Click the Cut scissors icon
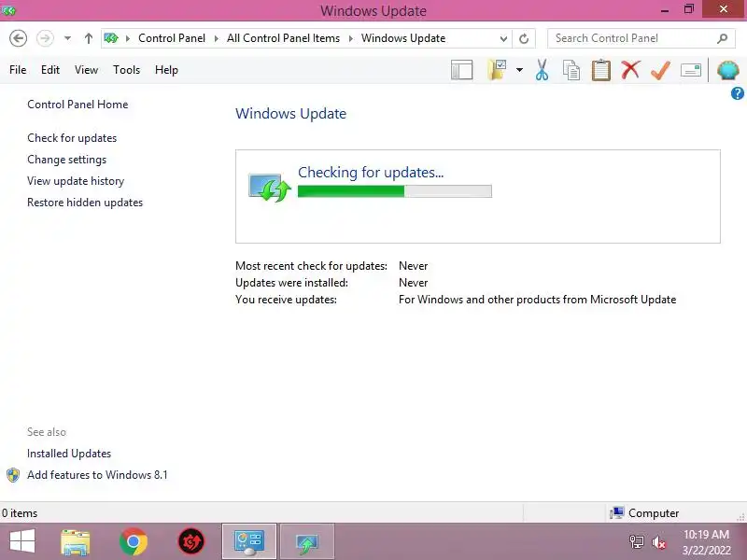747x560 pixels. pos(542,69)
